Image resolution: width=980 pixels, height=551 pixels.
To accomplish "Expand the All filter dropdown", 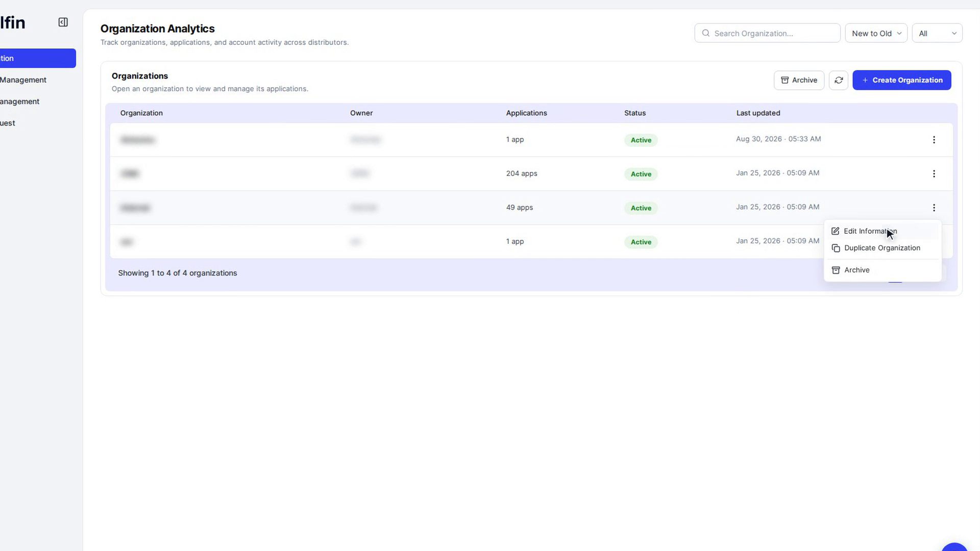I will [x=937, y=33].
